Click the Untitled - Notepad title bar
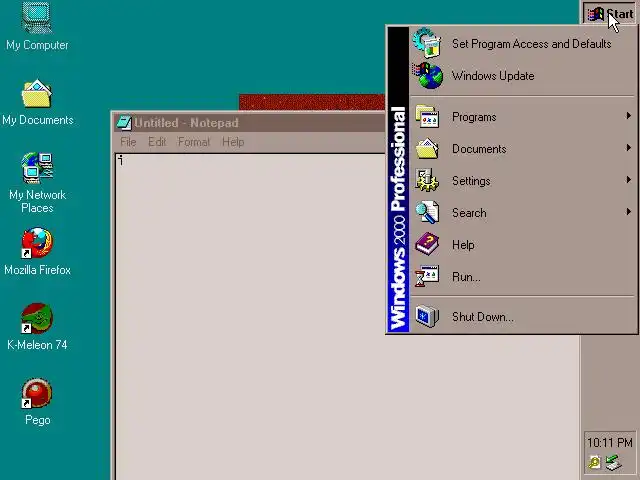This screenshot has height=480, width=640. [x=249, y=122]
